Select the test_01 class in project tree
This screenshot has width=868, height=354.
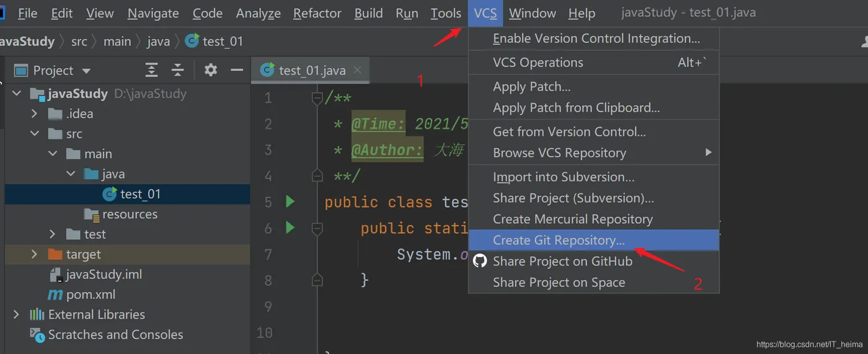pyautogui.click(x=140, y=194)
